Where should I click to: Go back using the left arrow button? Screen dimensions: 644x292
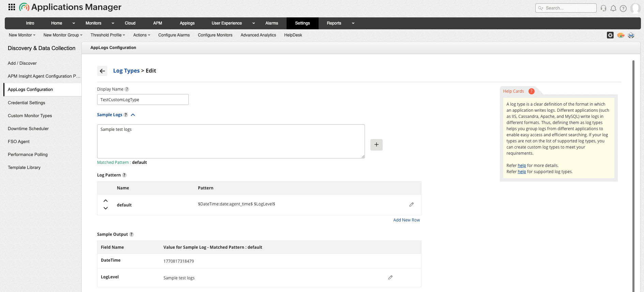102,71
